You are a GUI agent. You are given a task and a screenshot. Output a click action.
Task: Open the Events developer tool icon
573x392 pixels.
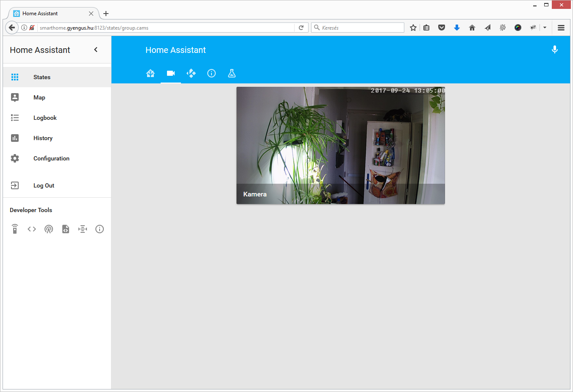49,229
